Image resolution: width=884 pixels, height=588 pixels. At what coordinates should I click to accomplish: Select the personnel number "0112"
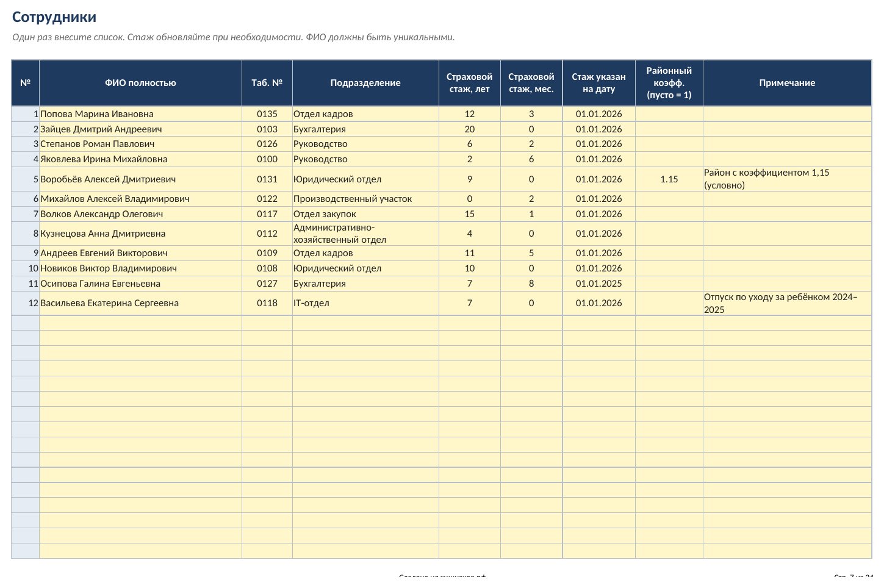point(267,234)
